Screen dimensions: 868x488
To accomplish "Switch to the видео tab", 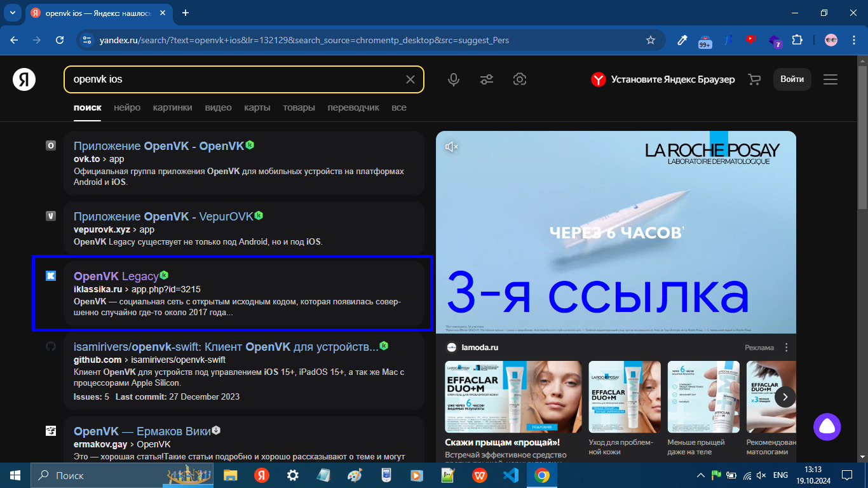I will (218, 107).
